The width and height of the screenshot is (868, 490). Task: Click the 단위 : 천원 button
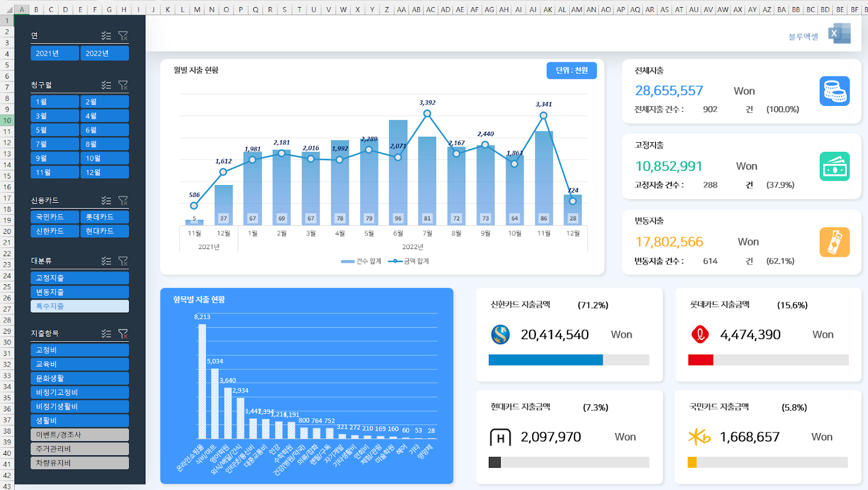click(571, 71)
